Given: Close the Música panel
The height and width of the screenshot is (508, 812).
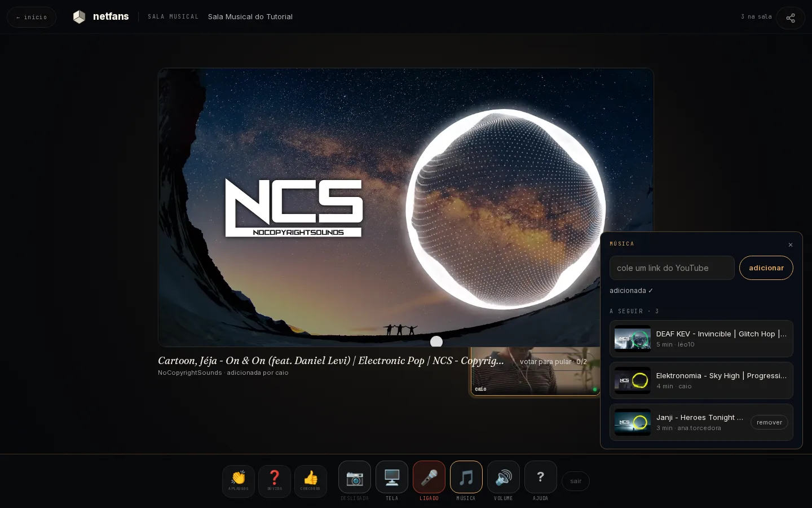Looking at the screenshot, I should (x=791, y=245).
